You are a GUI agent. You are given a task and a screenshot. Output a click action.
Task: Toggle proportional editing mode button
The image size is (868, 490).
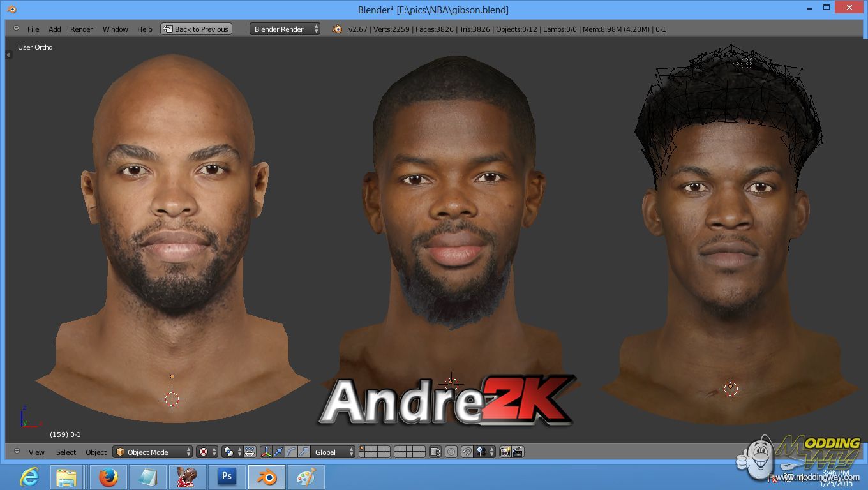tap(451, 452)
